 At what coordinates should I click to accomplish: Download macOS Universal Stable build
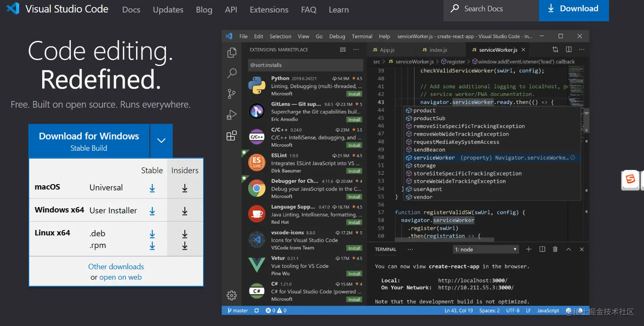click(x=152, y=188)
